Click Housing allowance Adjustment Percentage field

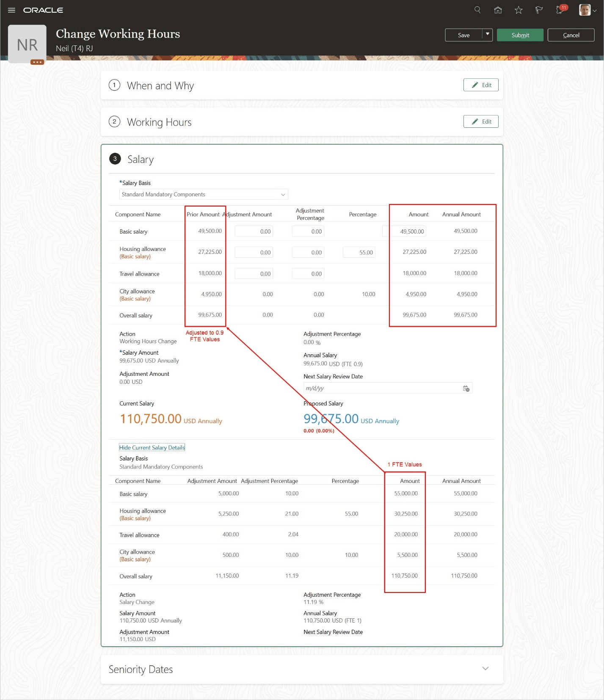(308, 253)
